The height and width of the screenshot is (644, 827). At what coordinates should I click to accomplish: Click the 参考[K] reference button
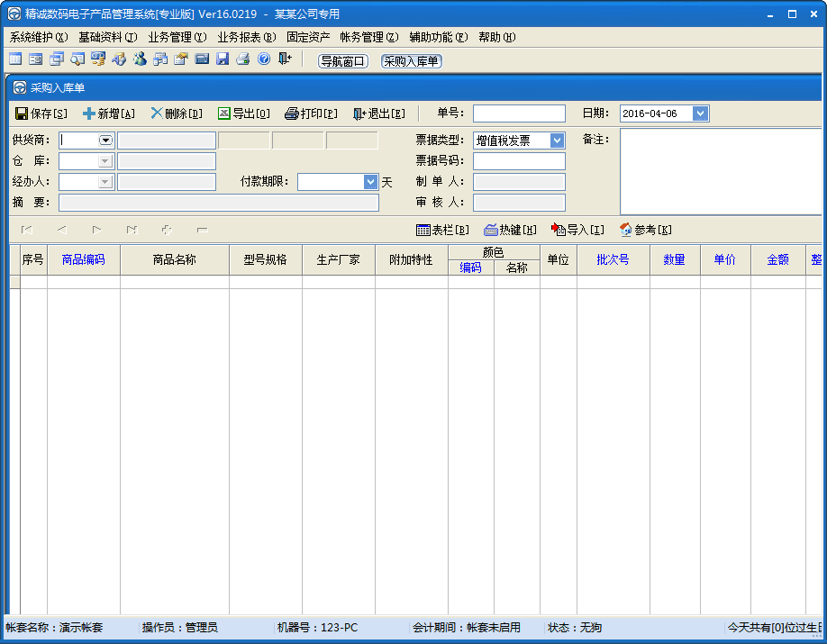646,230
